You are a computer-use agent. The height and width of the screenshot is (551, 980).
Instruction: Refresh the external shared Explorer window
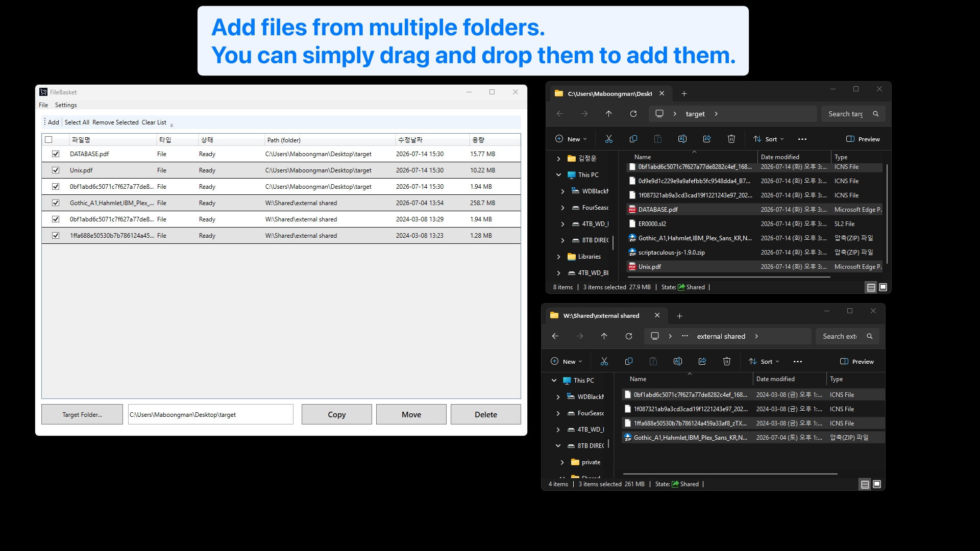tap(629, 336)
